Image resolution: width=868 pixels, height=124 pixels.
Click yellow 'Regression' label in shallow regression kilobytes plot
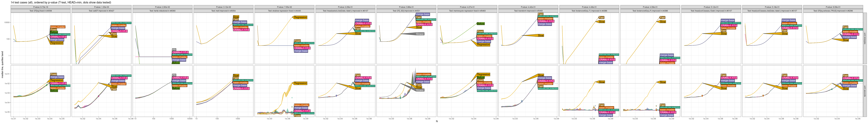[300, 17]
